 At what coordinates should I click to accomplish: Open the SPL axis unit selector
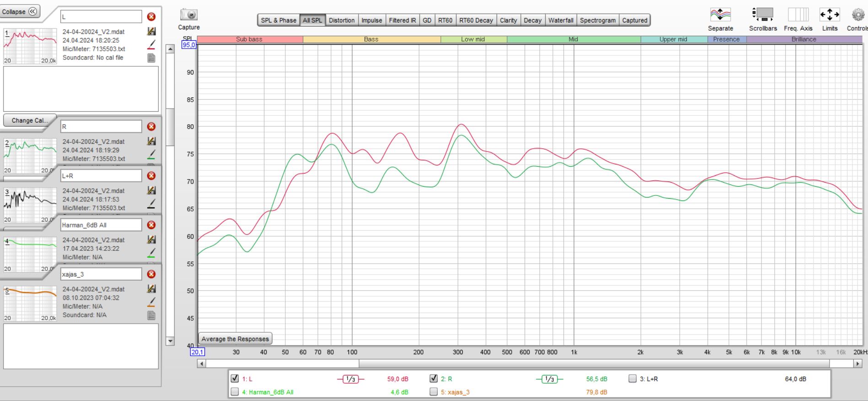tap(188, 38)
